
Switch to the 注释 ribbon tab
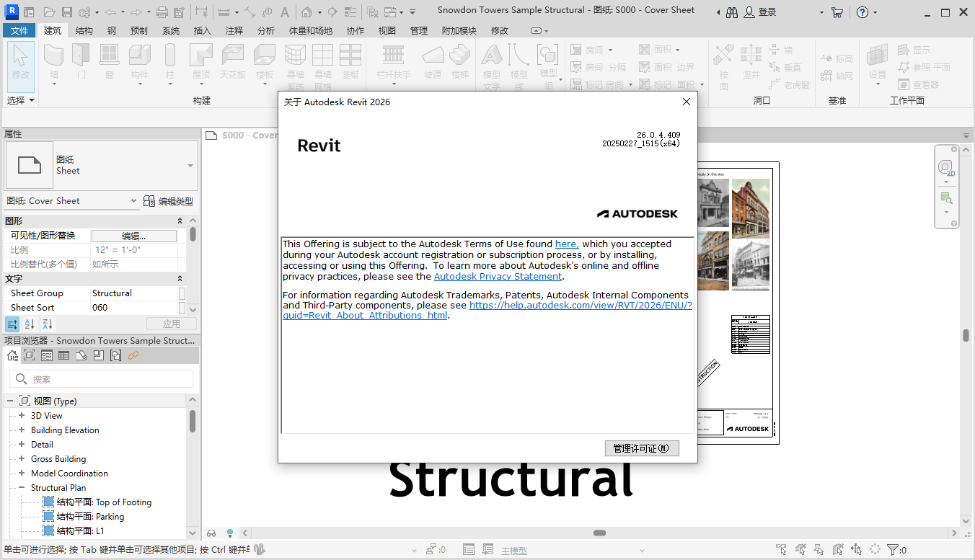(x=234, y=30)
